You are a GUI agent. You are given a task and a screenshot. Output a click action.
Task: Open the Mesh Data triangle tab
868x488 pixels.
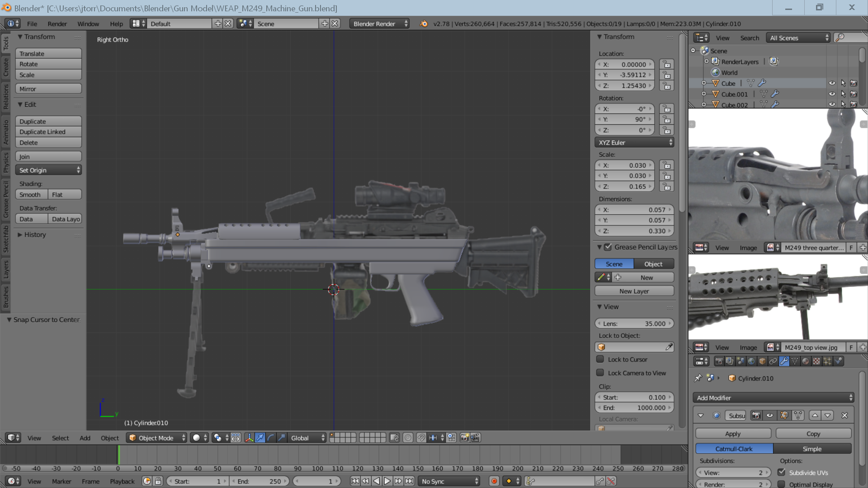tap(795, 361)
